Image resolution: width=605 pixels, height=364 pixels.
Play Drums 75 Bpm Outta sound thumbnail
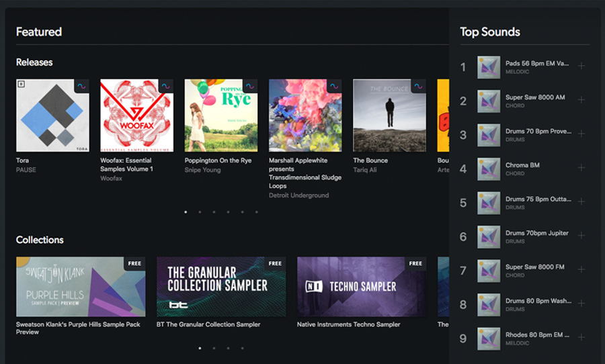point(489,203)
